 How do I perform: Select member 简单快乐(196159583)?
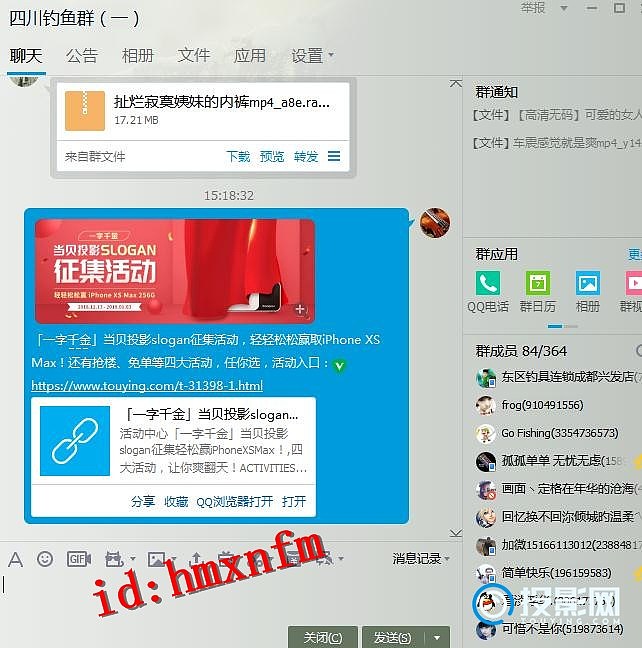click(x=558, y=573)
